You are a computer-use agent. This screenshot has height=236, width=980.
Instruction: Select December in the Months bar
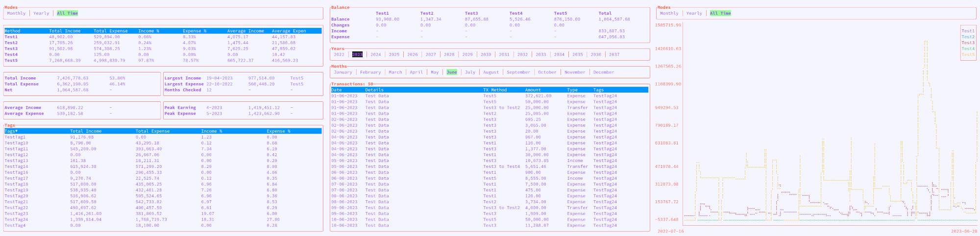[604, 72]
